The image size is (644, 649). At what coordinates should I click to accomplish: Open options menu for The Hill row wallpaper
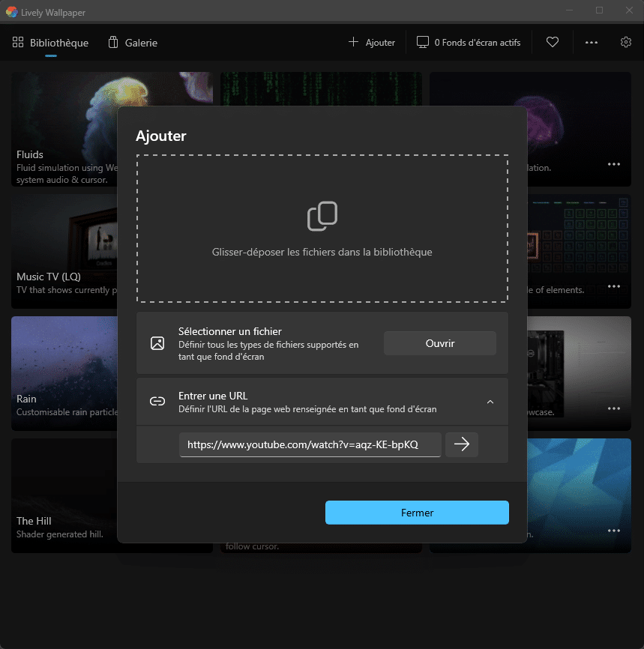tap(614, 531)
